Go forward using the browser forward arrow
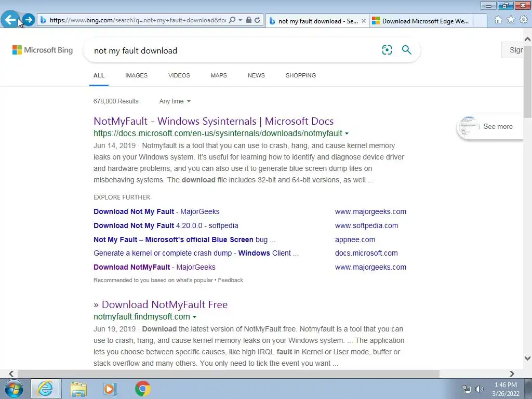The height and width of the screenshot is (399, 532). (29, 20)
